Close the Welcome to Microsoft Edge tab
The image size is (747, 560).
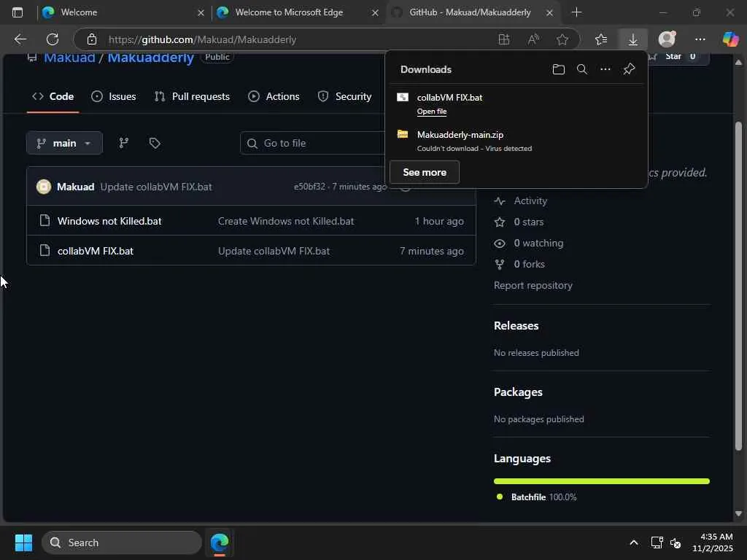point(375,13)
